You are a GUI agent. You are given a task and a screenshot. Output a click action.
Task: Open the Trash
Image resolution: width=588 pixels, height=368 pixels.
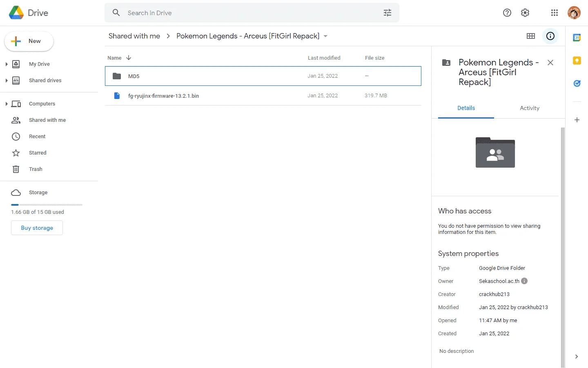(x=36, y=169)
